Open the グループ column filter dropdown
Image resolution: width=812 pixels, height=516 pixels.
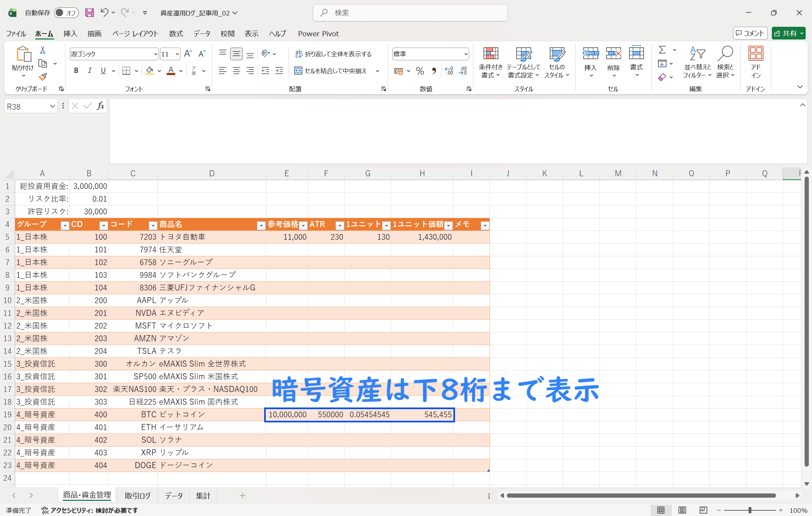(x=65, y=225)
